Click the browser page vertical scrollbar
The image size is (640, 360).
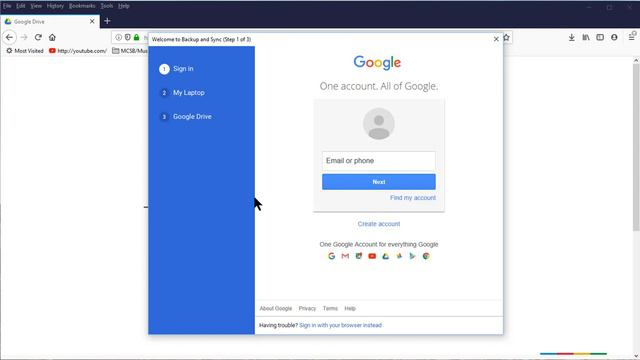(x=636, y=147)
